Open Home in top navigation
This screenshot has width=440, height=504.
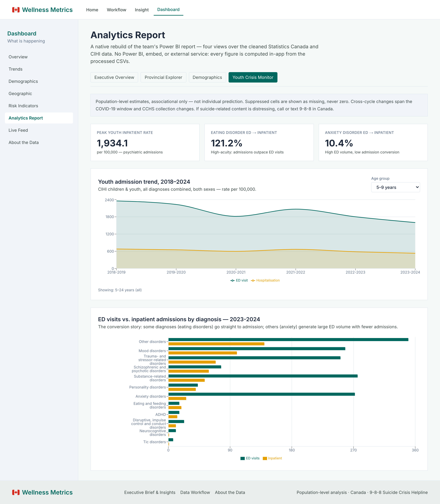click(x=92, y=10)
